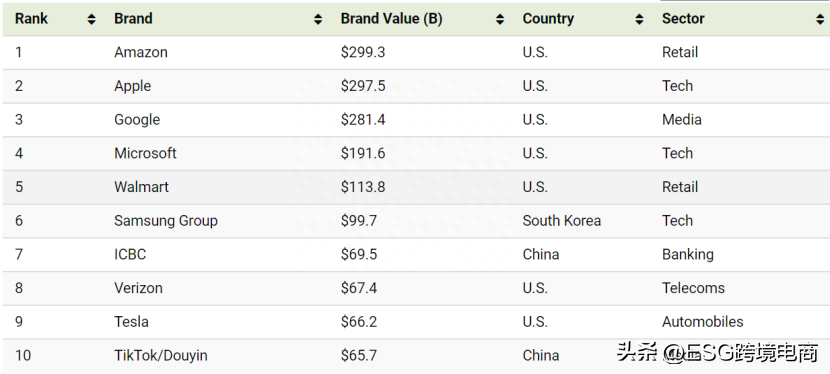Click the Tesla brand name
Image resolution: width=830 pixels, height=374 pixels.
point(131,322)
